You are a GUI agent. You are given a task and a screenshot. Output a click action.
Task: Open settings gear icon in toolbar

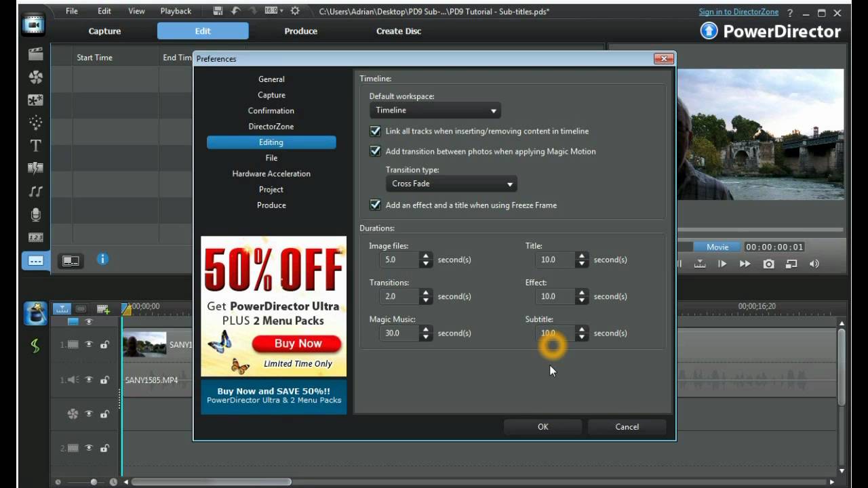coord(295,11)
